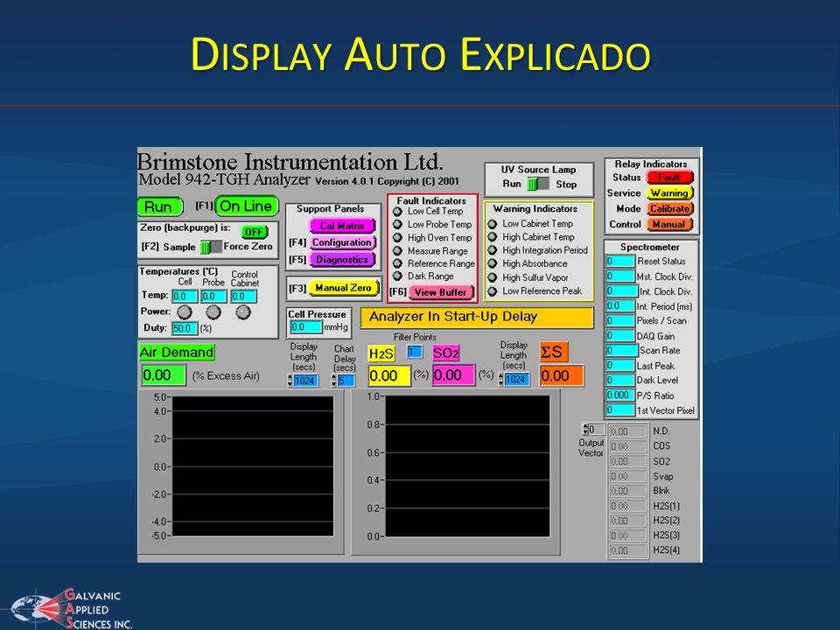
Task: Click the 1st Vector Pixel field
Action: 620,410
